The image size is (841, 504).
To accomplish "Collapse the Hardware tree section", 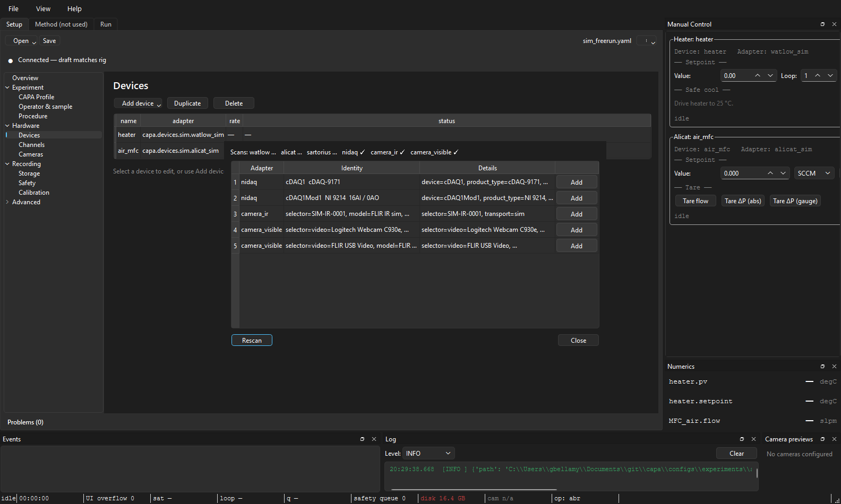I will (7, 126).
